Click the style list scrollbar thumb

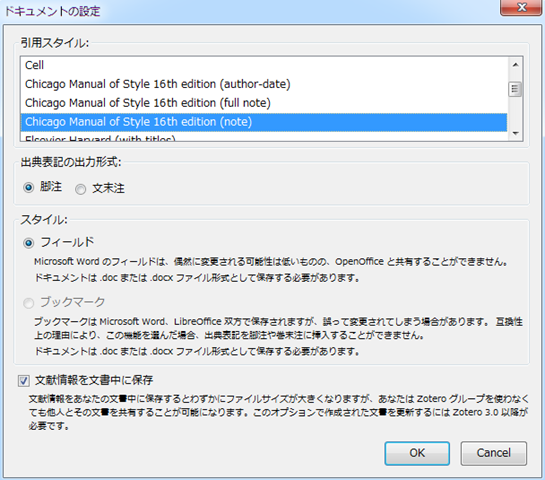pos(515,89)
